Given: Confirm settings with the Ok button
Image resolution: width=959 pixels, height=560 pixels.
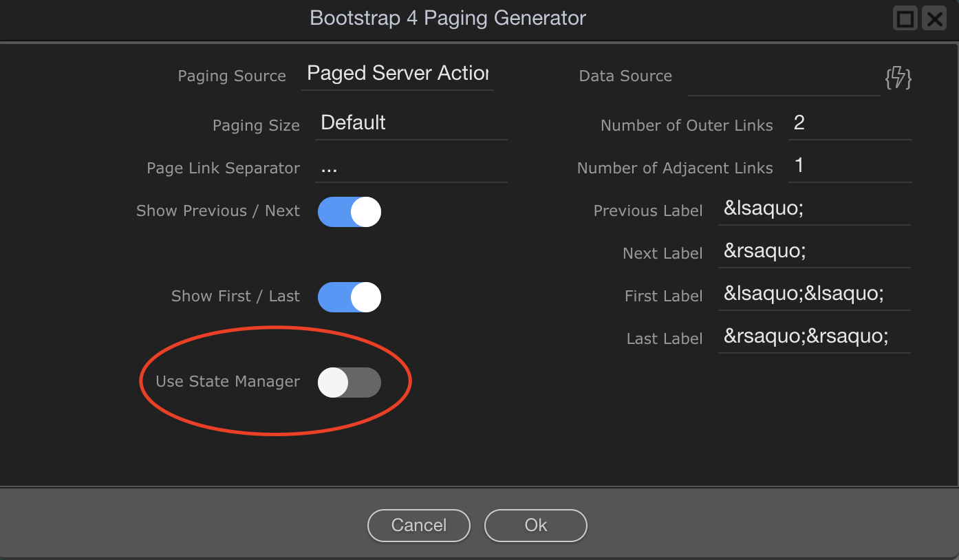Looking at the screenshot, I should click(536, 526).
